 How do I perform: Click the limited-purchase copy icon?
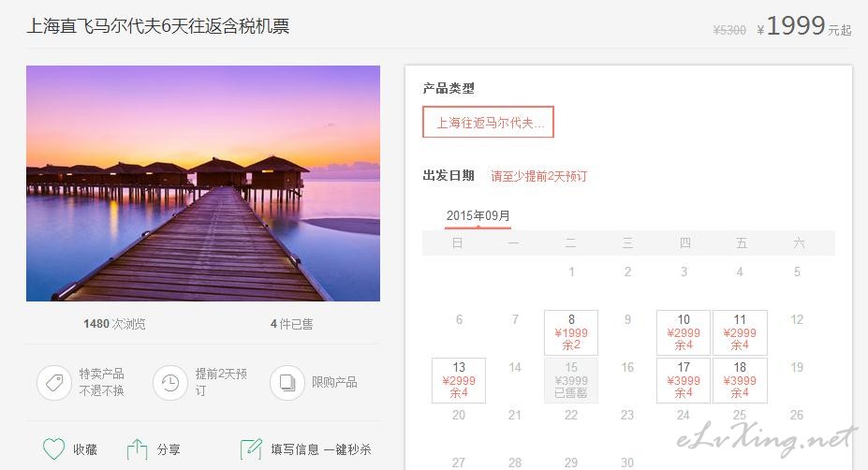tap(287, 382)
